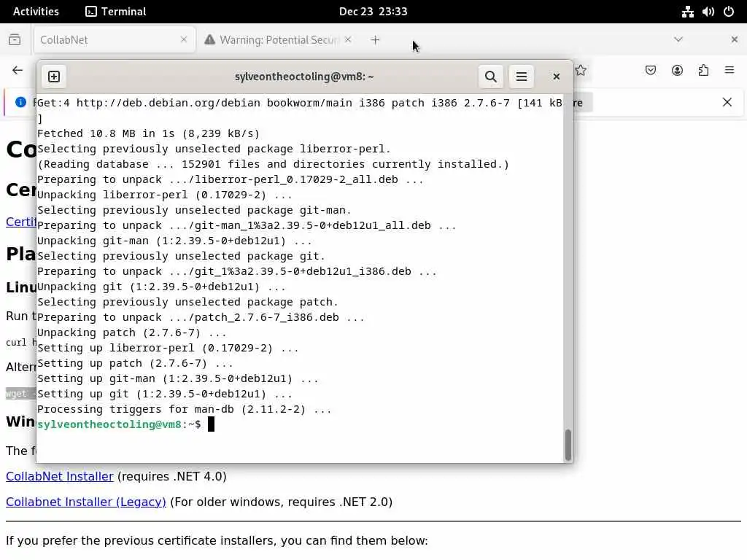
Task: Open the CollabNet Installer link
Action: 60,476
